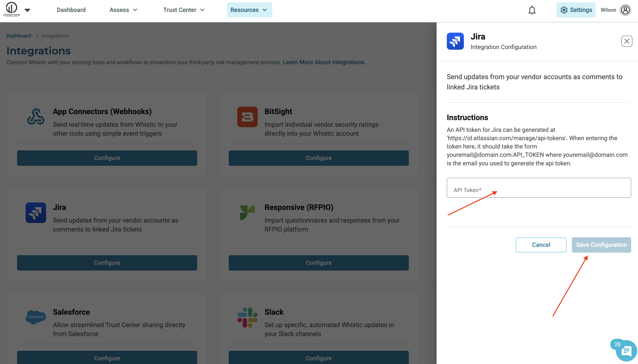Click the Jira logo in the integrations list
Image resolution: width=638 pixels, height=364 pixels.
pyautogui.click(x=36, y=213)
